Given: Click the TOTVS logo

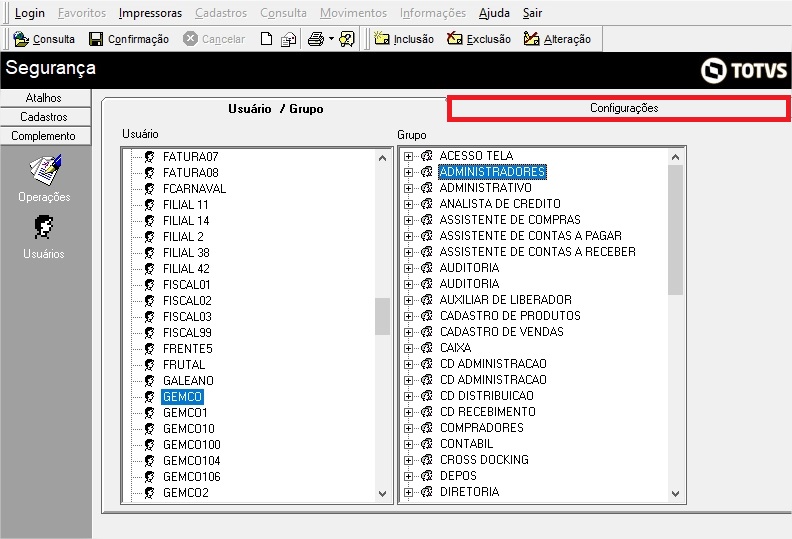Looking at the screenshot, I should point(744,70).
